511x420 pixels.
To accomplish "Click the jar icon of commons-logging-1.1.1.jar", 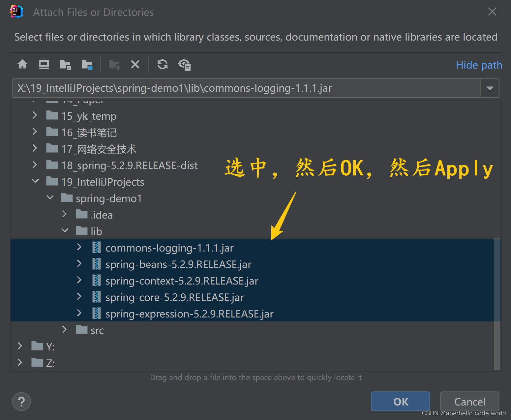I will click(x=97, y=248).
